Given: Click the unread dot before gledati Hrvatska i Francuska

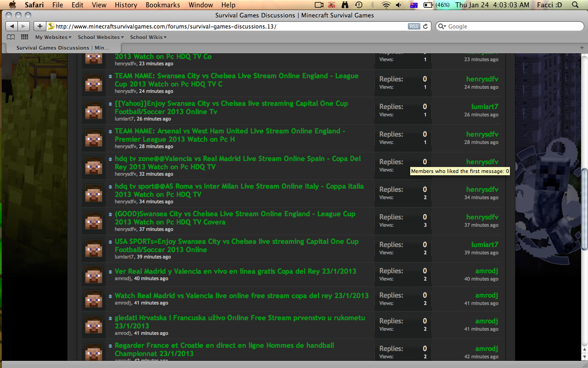Looking at the screenshot, I should point(110,318).
